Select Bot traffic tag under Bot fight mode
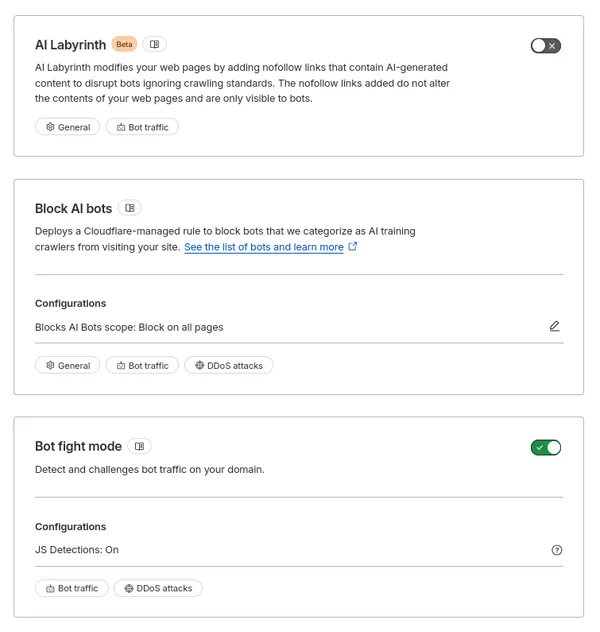Screen dimensions: 600x632 point(72,588)
